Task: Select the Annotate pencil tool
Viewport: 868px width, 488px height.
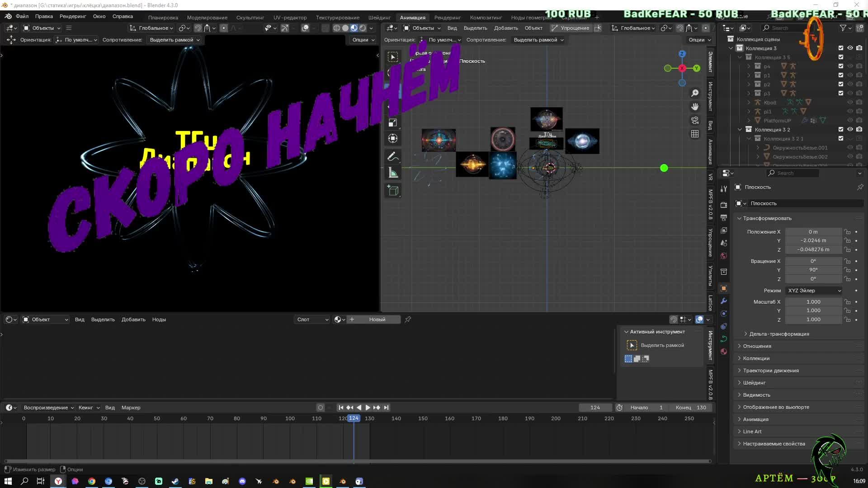Action: click(392, 157)
